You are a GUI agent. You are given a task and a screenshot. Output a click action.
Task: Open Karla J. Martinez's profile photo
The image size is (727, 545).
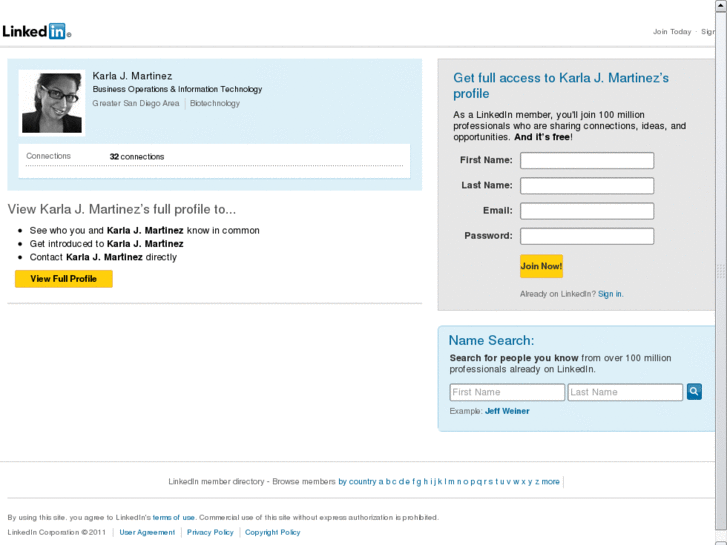click(x=52, y=103)
